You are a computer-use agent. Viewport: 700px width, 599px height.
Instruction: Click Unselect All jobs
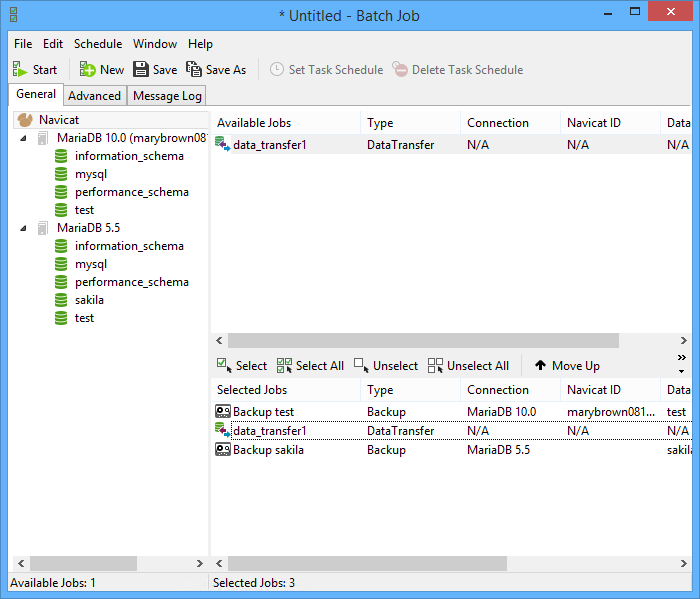point(468,366)
